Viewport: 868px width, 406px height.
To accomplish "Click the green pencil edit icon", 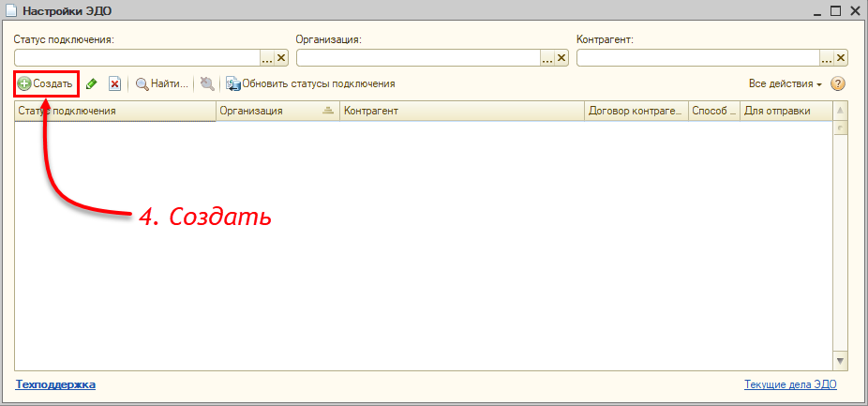I will (x=92, y=84).
